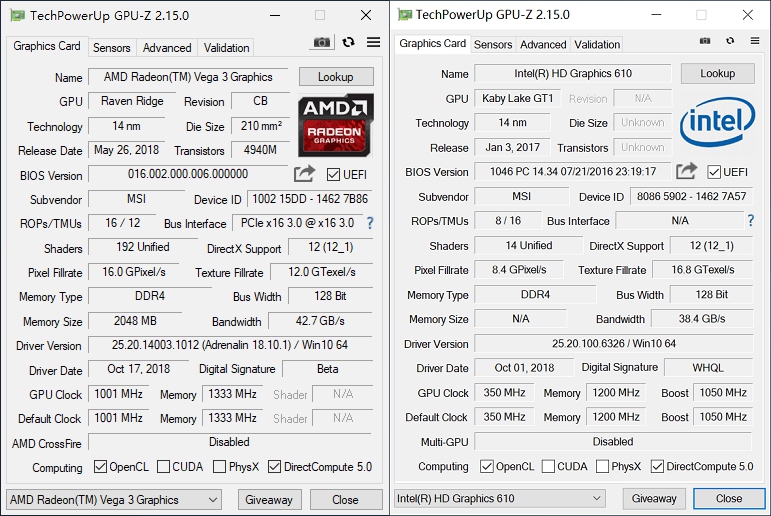Open Validation tab in Intel window
Image resolution: width=771 pixels, height=516 pixels.
(597, 44)
